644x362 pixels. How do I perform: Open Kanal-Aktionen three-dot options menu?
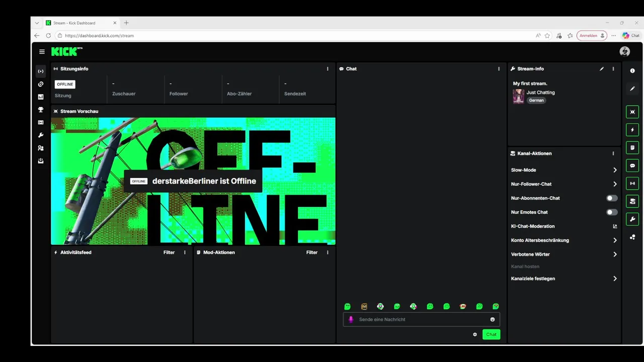click(x=613, y=153)
